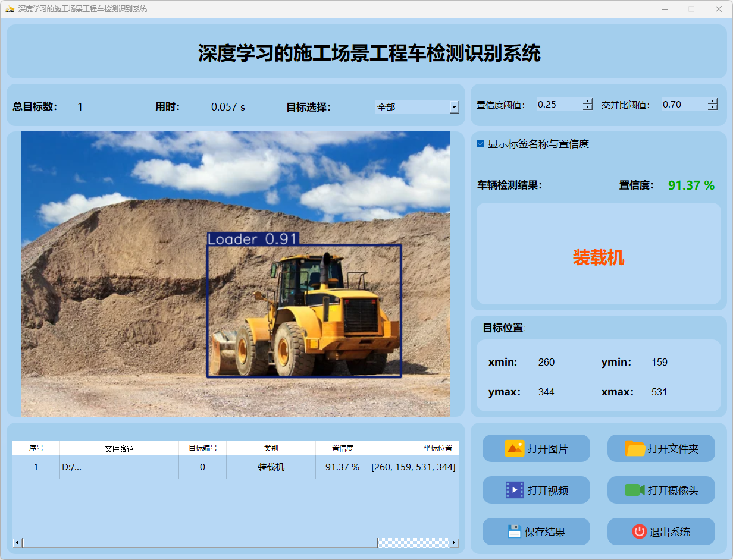The height and width of the screenshot is (560, 733).
Task: Click the green camera icon for Open Camera
Action: (x=634, y=490)
